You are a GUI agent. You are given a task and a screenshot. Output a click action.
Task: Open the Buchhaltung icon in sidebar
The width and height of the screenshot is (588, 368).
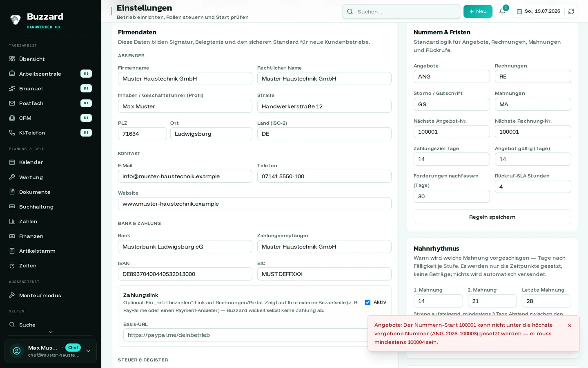(12, 206)
